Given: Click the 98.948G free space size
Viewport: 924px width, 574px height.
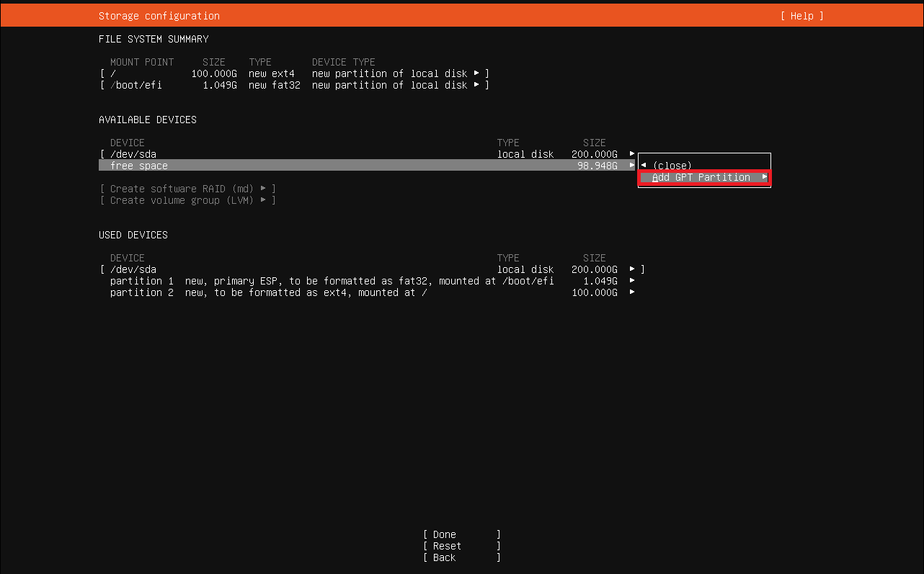Looking at the screenshot, I should point(598,166).
